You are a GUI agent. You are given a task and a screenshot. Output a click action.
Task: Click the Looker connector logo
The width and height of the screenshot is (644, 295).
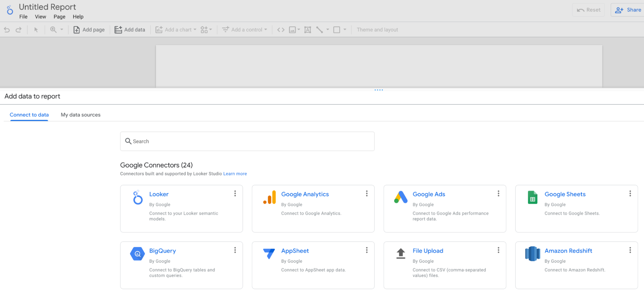click(138, 197)
